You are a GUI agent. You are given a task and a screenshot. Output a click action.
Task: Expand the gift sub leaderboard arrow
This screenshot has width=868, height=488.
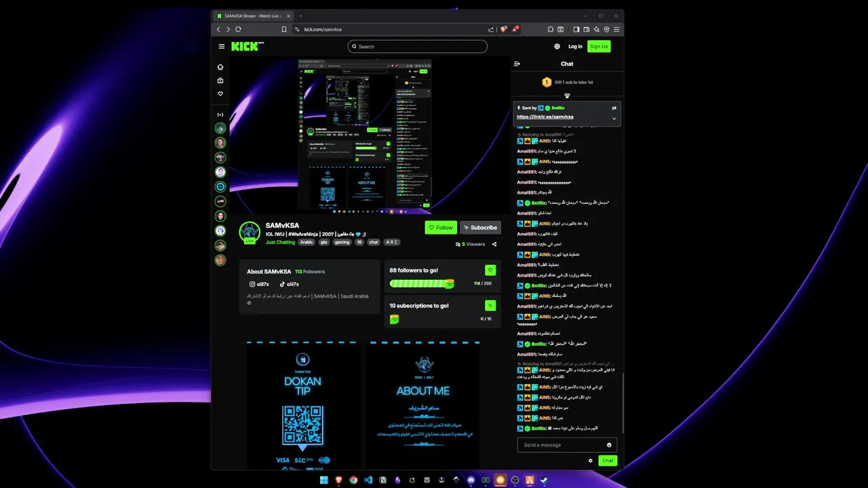pyautogui.click(x=567, y=96)
